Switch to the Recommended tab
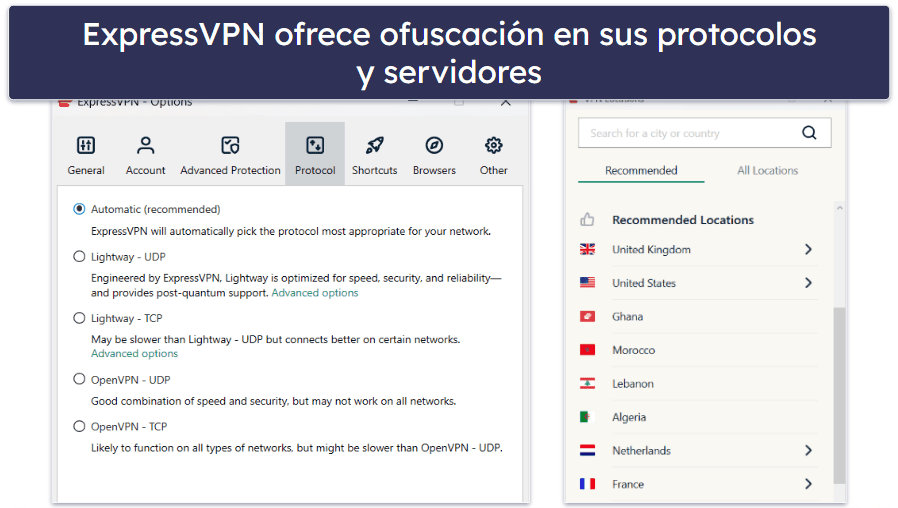Image resolution: width=898 pixels, height=508 pixels. (641, 170)
